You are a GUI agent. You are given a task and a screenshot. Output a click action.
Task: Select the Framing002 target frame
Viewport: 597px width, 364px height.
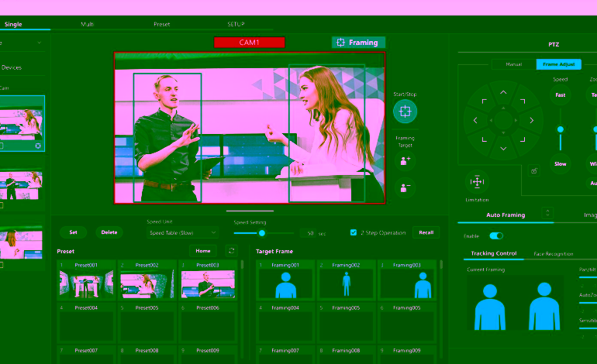click(x=346, y=280)
